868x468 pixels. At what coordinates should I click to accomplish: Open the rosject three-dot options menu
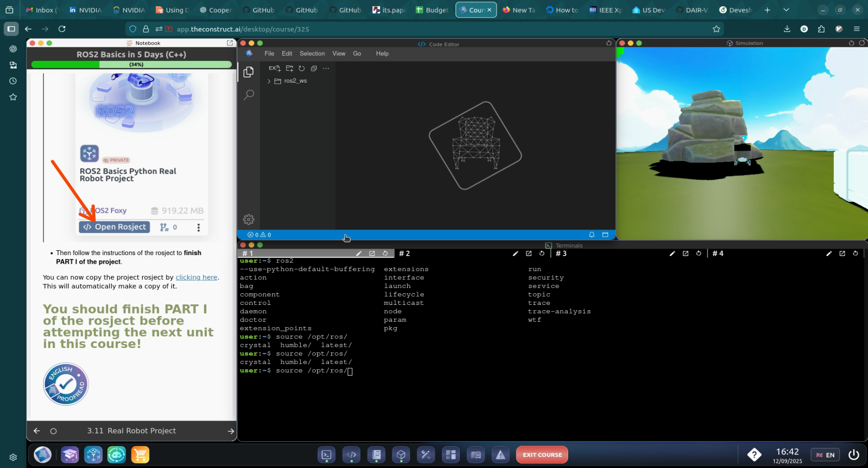pyautogui.click(x=198, y=227)
